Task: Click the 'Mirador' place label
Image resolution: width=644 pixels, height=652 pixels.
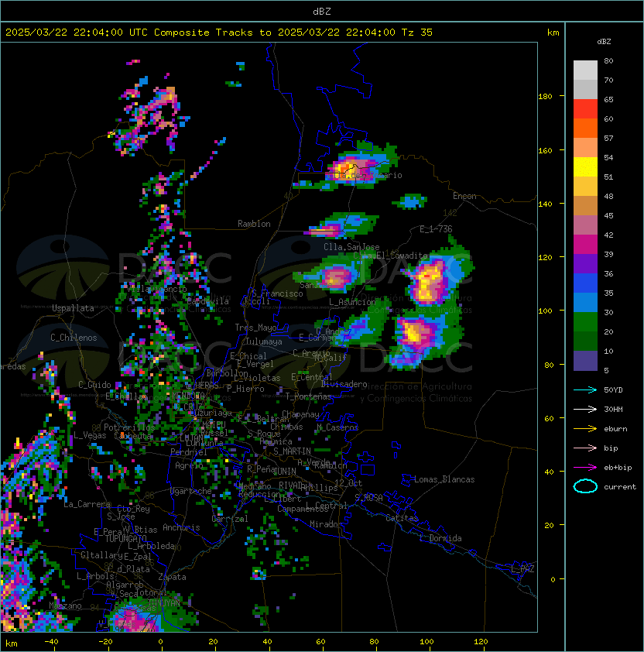Action: click(x=326, y=524)
